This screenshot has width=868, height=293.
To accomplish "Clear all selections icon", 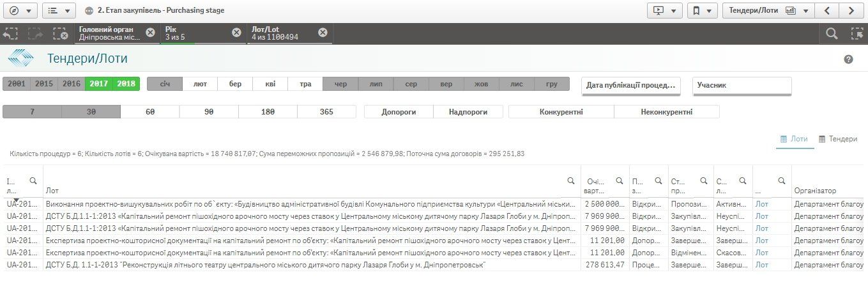I will click(60, 34).
